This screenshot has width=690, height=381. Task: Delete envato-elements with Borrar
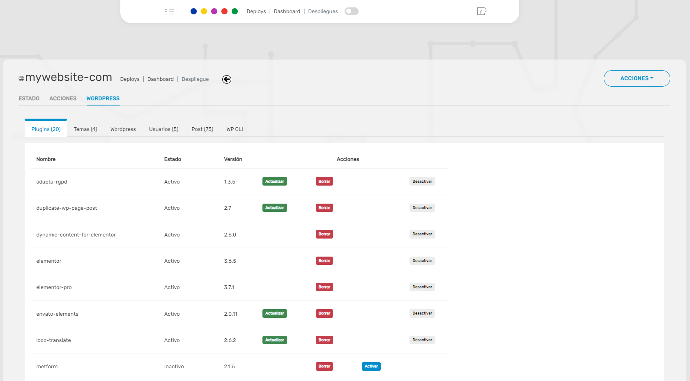tap(324, 313)
